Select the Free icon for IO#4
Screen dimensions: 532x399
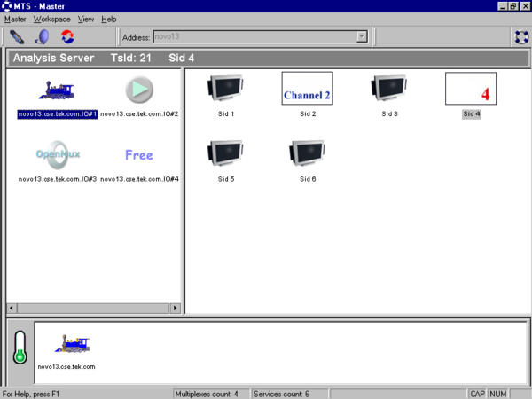click(139, 155)
